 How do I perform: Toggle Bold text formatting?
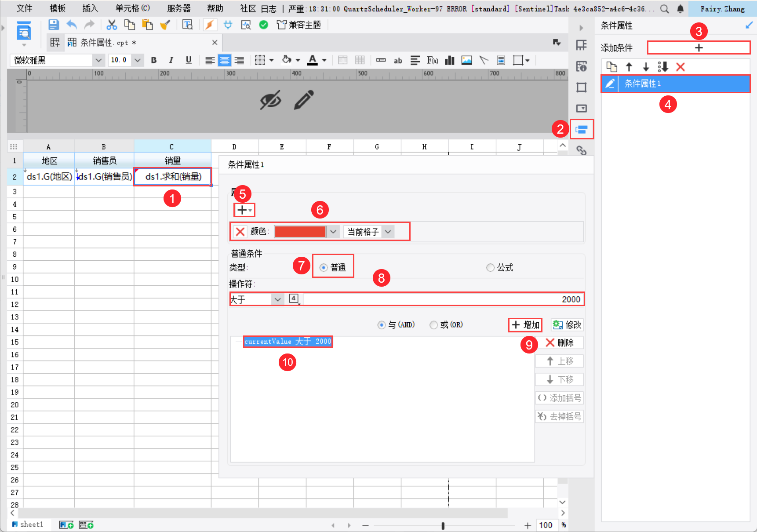[x=154, y=60]
